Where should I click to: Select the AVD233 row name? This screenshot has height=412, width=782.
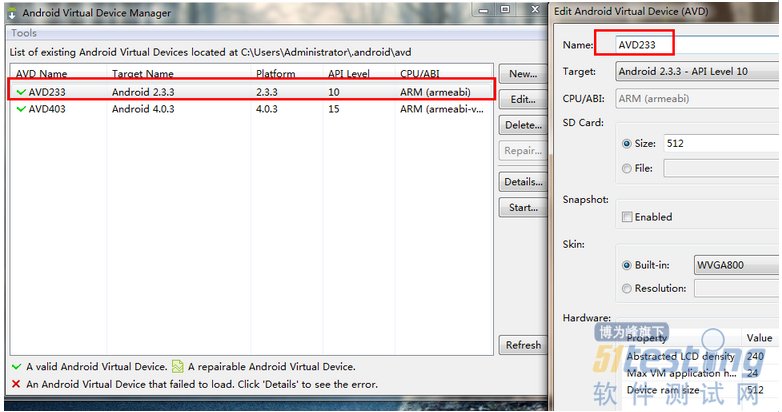point(47,92)
